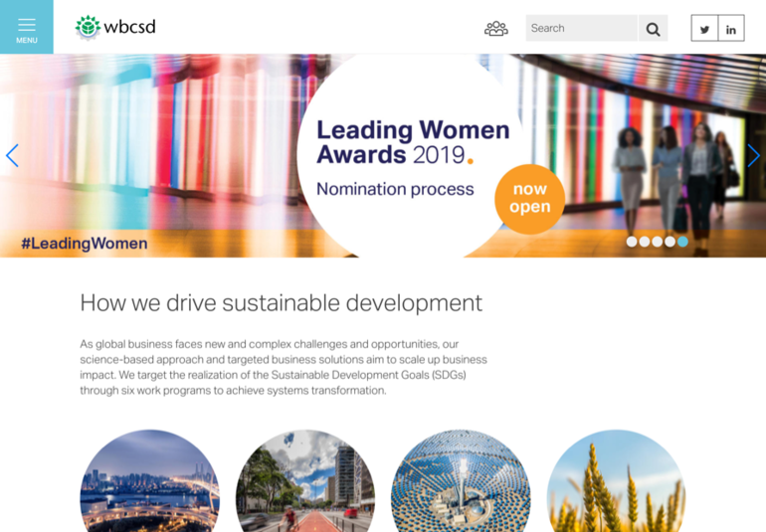766x532 pixels.
Task: Focus the Search input field
Action: tap(581, 28)
